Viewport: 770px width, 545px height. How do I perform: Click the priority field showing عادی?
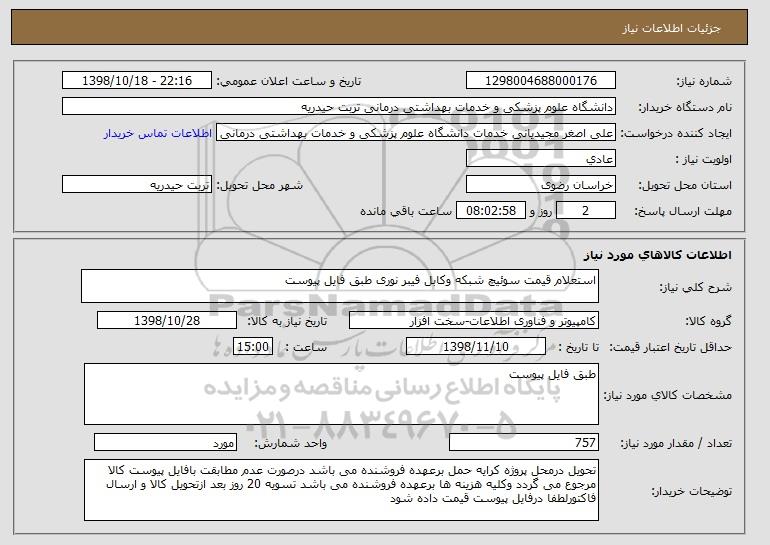541,159
